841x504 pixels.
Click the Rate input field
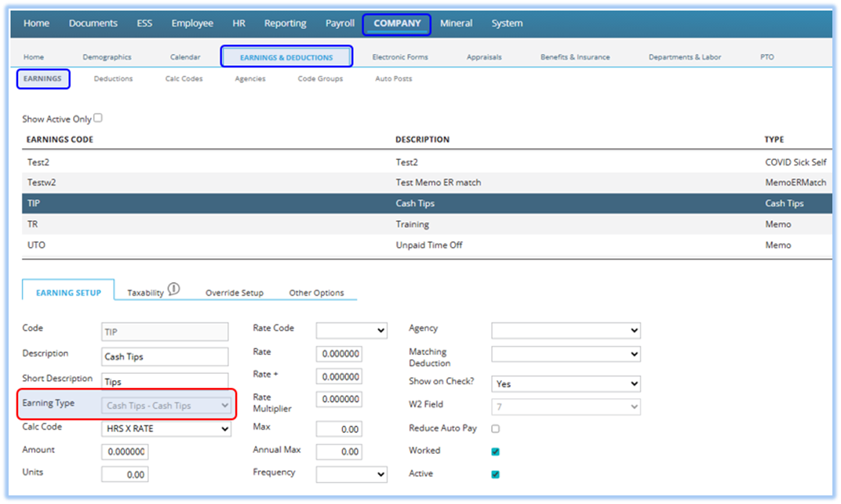(339, 354)
